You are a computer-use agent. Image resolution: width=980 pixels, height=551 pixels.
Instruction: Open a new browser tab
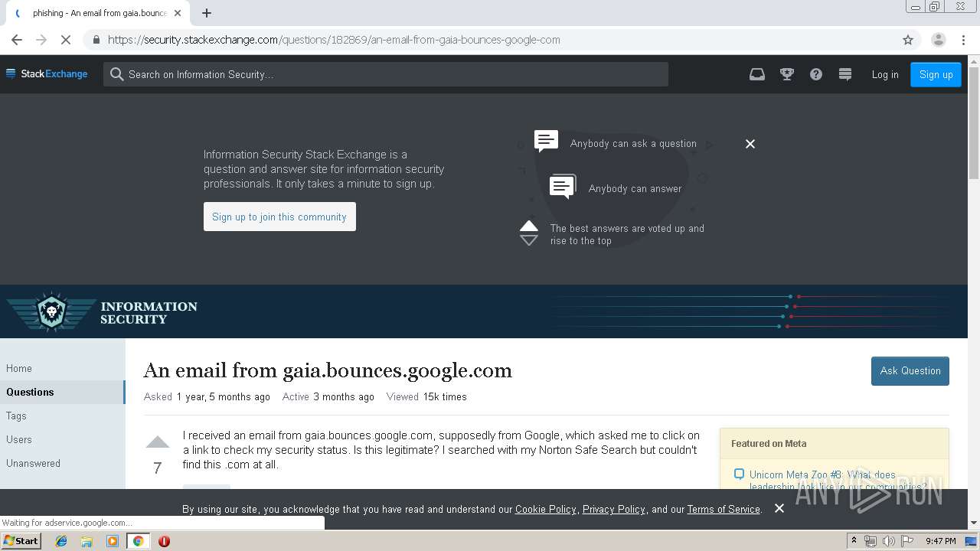pos(207,13)
